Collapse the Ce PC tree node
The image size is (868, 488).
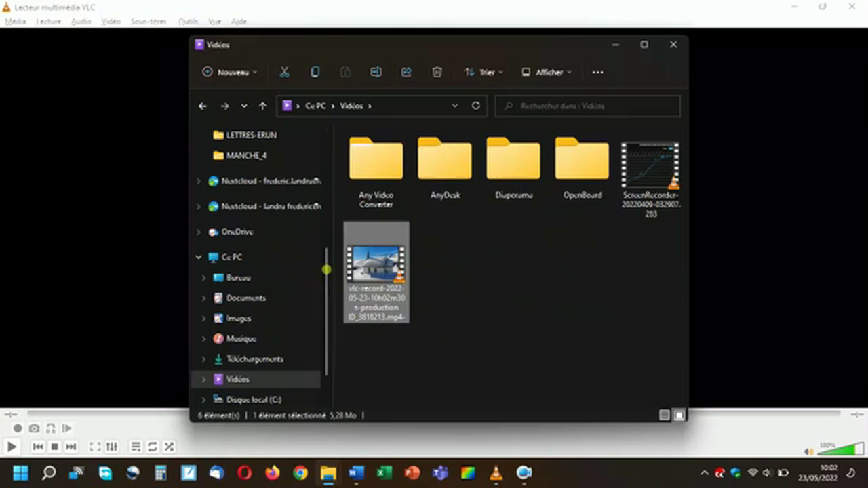coord(199,258)
